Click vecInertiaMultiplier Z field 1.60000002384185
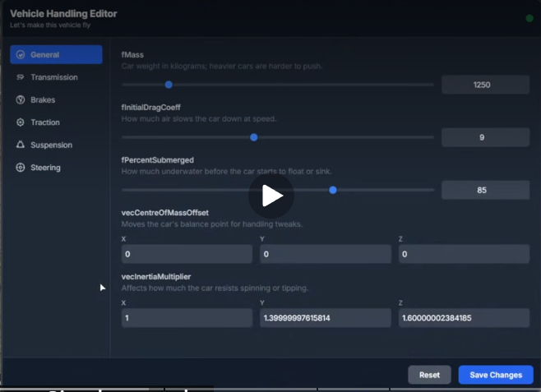This screenshot has height=392, width=541. click(464, 318)
